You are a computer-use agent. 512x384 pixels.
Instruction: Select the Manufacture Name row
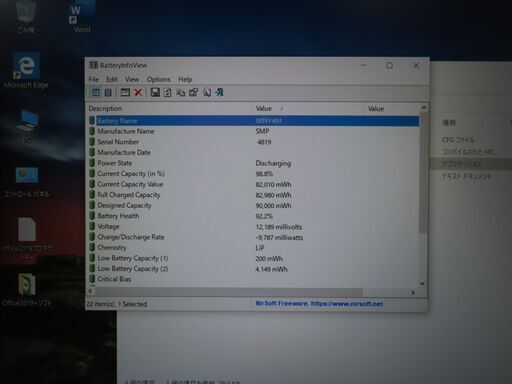coord(254,131)
